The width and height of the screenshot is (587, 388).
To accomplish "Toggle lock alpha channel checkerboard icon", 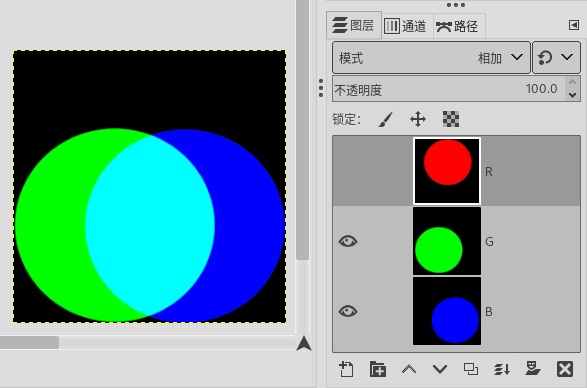I will [x=451, y=119].
